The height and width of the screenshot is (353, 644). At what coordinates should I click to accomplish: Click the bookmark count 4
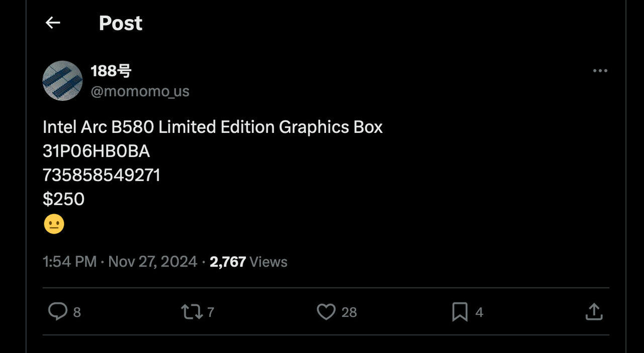click(479, 313)
